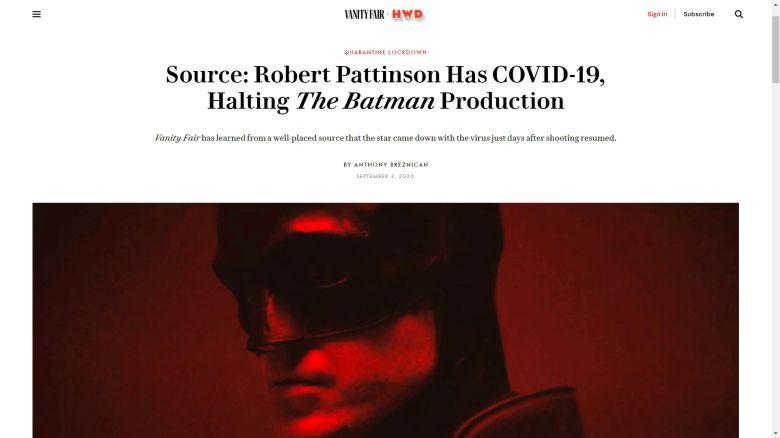The height and width of the screenshot is (438, 780).
Task: Open the Quarantine Lockdown category link
Action: coord(386,52)
